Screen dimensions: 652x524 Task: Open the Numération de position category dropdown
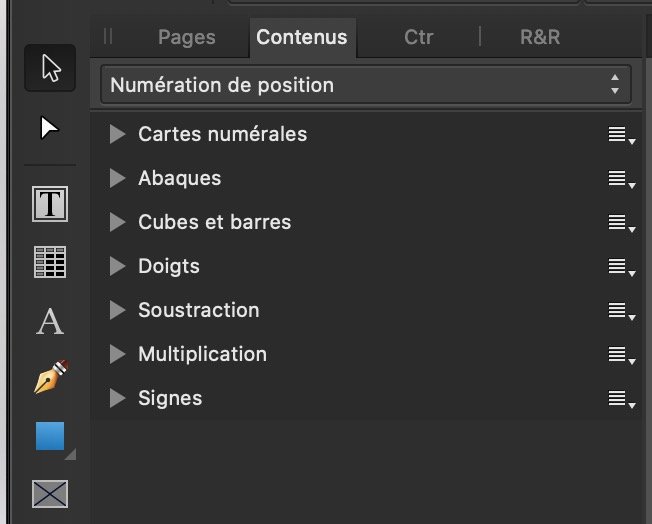[x=366, y=85]
